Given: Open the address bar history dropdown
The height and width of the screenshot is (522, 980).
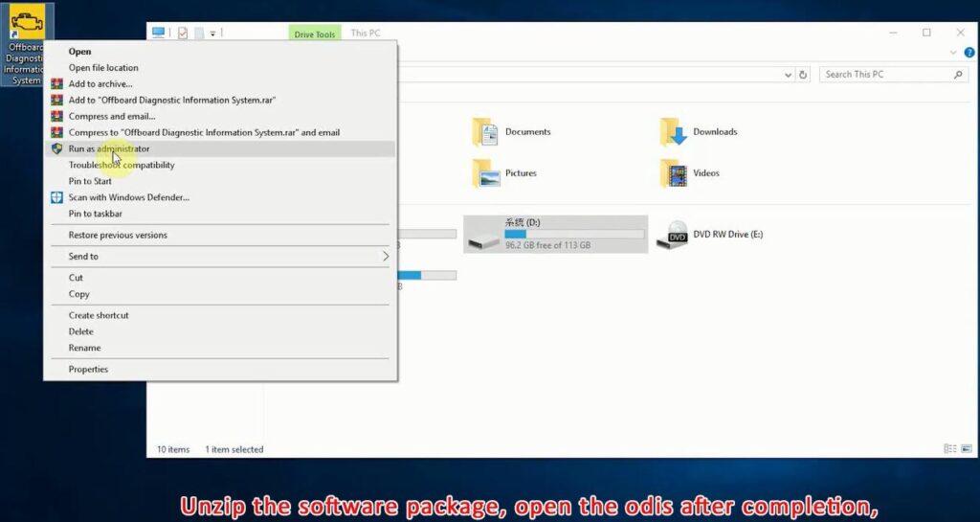Looking at the screenshot, I should (x=788, y=75).
